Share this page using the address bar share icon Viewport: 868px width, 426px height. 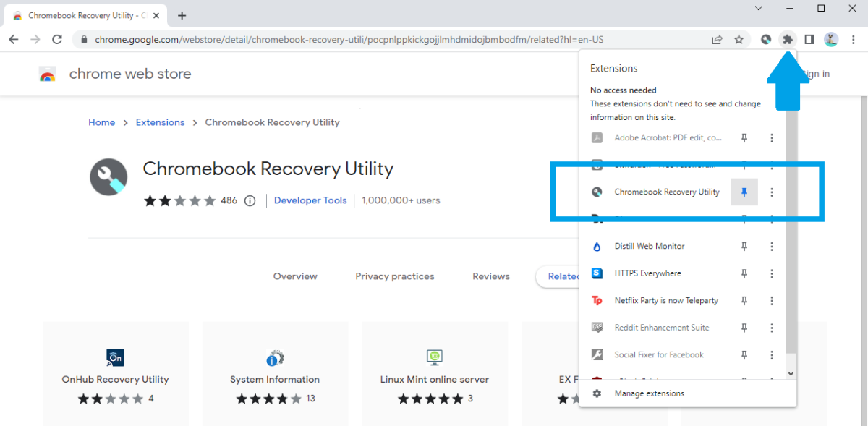(717, 40)
